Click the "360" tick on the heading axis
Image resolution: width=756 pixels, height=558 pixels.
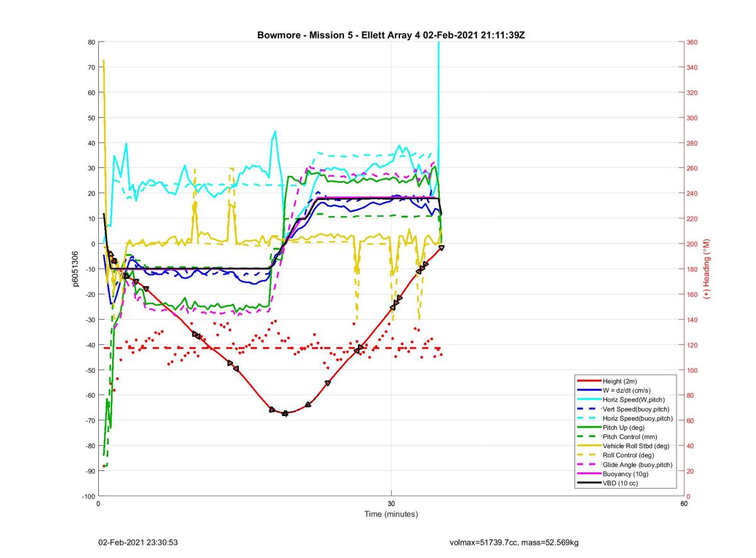click(692, 42)
